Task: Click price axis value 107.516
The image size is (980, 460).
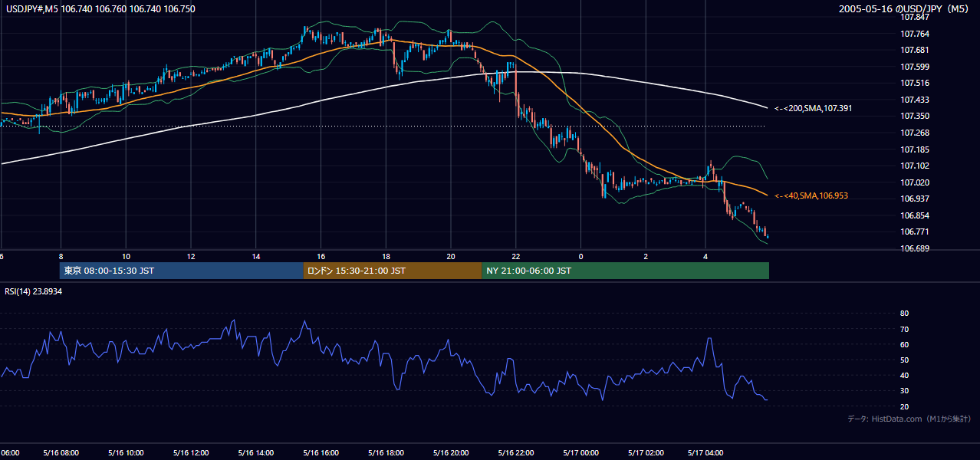Action: coord(915,83)
